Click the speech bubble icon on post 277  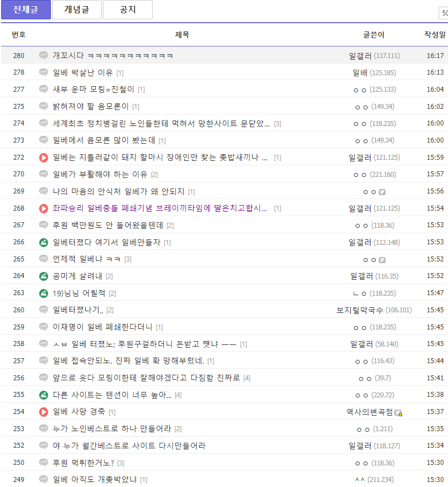(44, 90)
